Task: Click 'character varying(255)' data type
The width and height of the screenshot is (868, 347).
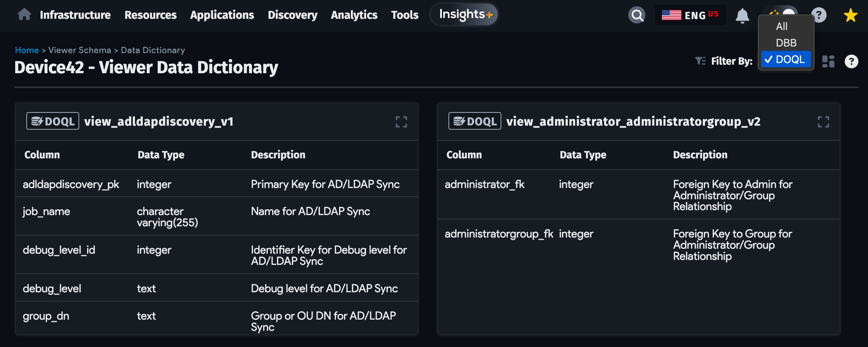Action: [x=167, y=217]
